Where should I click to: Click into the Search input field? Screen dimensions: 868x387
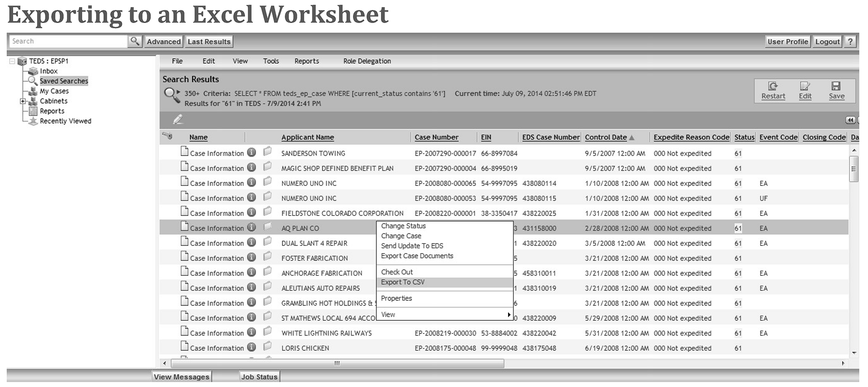[68, 41]
